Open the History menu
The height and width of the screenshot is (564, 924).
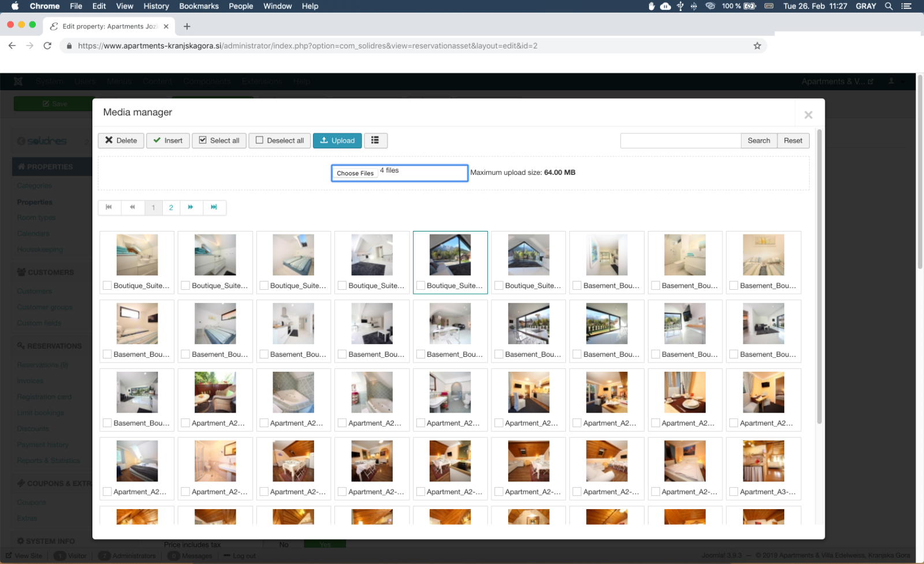[156, 6]
